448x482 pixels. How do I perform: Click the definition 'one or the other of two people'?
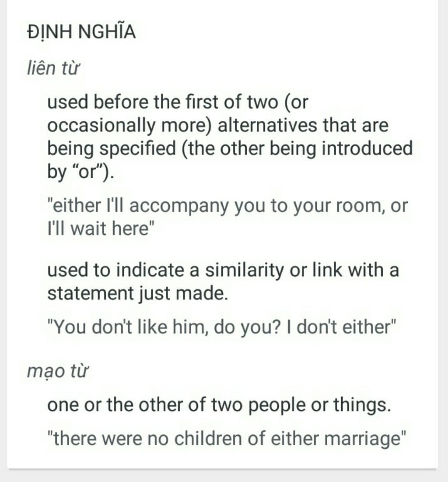coord(219,405)
